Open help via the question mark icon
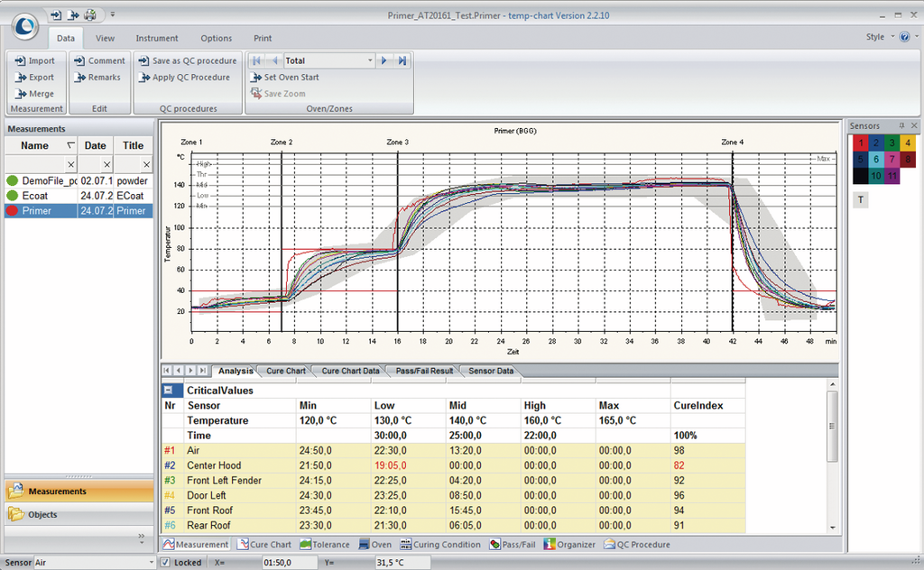The image size is (924, 570). (x=904, y=37)
